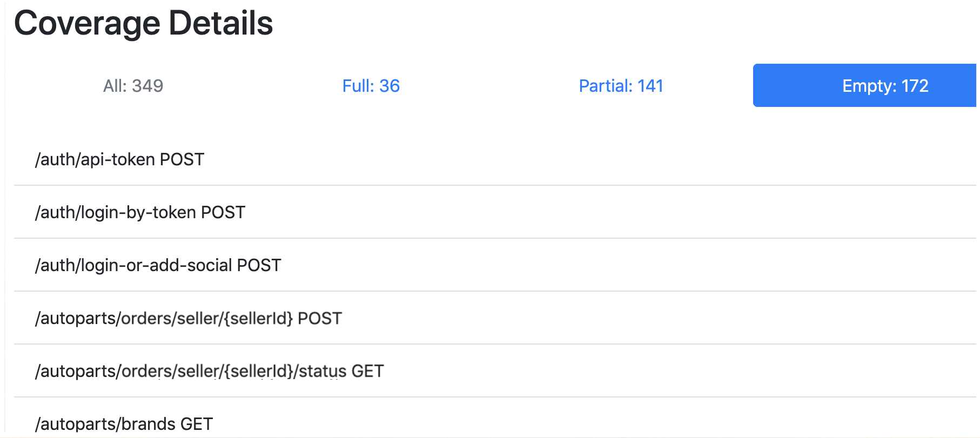The height and width of the screenshot is (438, 980).
Task: Click the POST label of the api-token endpoint
Action: 182,159
